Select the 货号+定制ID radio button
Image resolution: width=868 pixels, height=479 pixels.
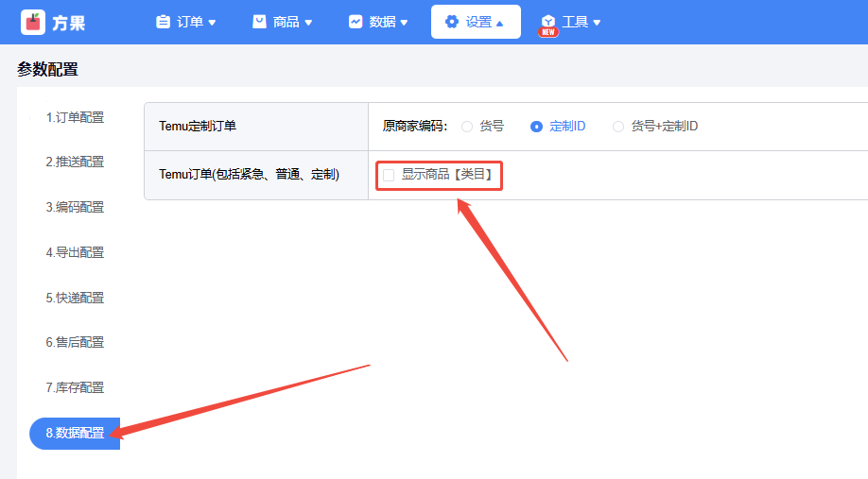point(618,127)
